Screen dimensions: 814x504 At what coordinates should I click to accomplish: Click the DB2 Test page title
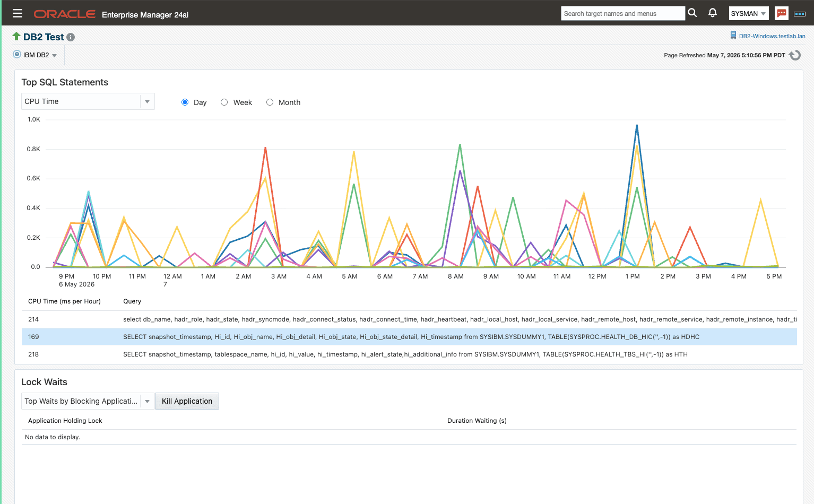(x=44, y=37)
